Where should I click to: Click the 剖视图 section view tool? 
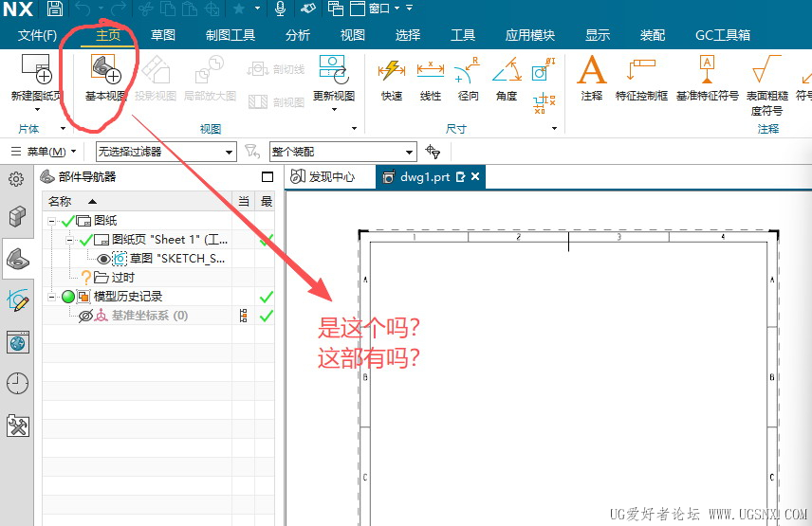pos(276,102)
